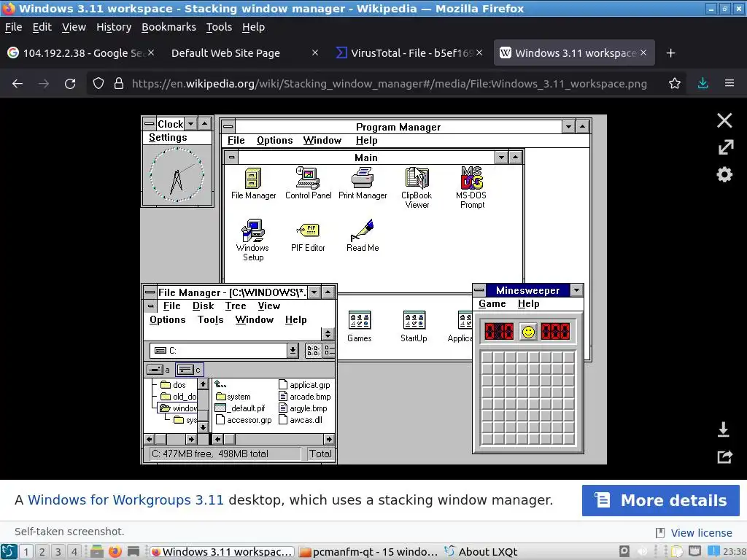Open the LXQt start menu icon
The height and width of the screenshot is (560, 747).
click(9, 551)
